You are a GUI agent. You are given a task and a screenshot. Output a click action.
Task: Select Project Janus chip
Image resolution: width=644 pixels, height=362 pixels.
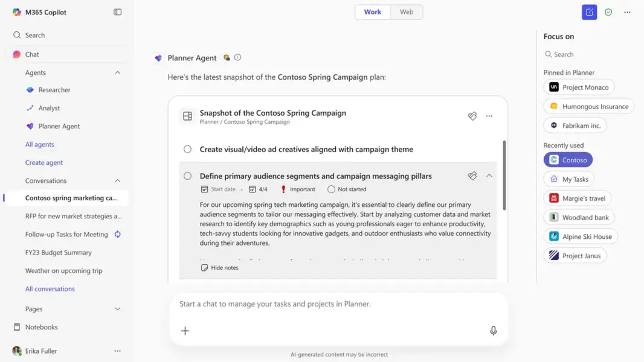point(575,256)
